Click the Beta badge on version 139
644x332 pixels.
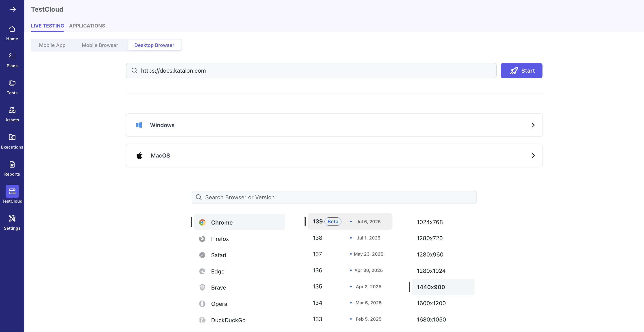333,221
